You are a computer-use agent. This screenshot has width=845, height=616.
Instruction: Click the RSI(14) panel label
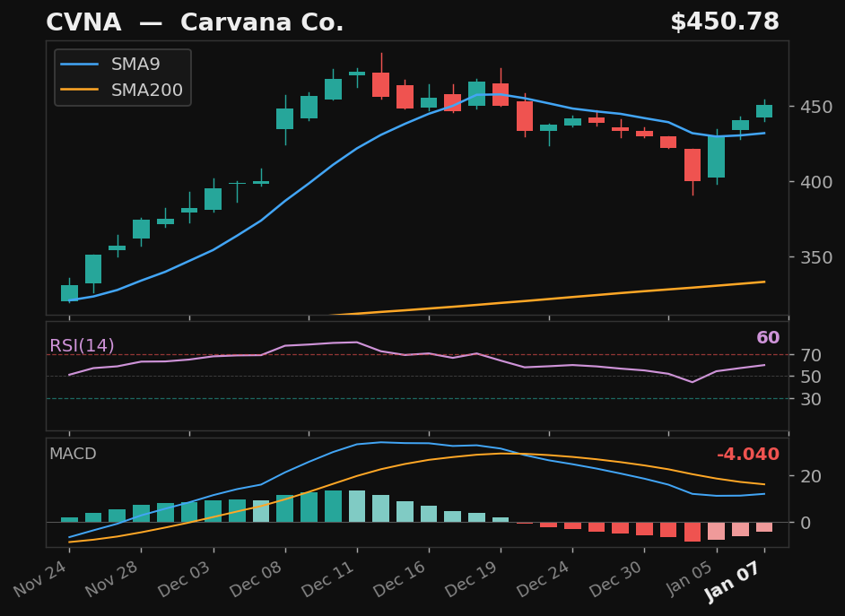click(x=82, y=345)
